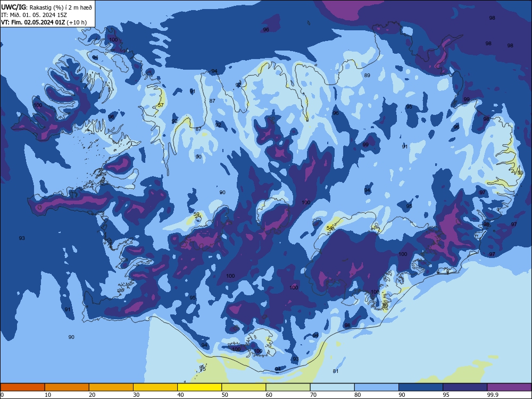
Task: Click the '60' label on the color scale
Action: (269, 395)
